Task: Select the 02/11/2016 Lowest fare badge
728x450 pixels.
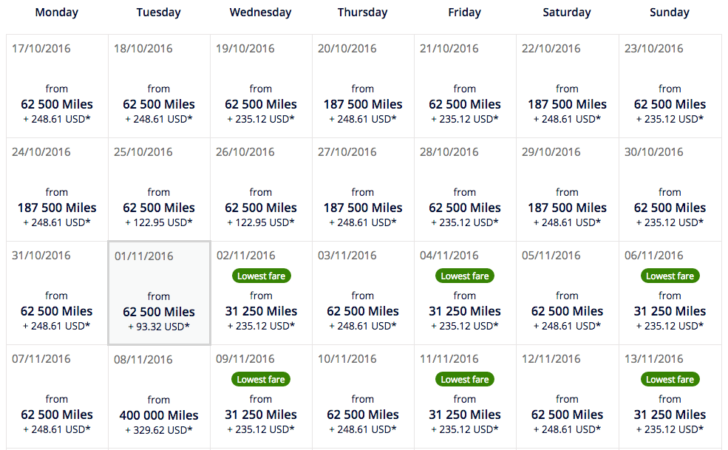Action: coord(261,276)
